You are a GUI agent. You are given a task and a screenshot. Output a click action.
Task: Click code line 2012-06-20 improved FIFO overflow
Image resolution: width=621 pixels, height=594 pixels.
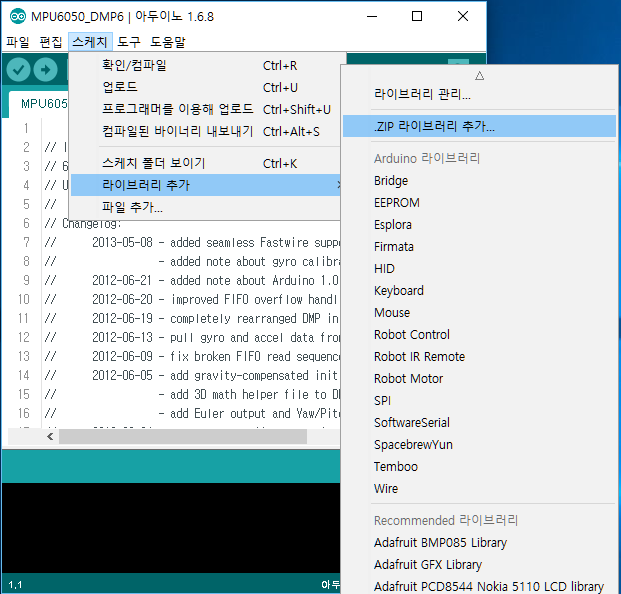tap(192, 299)
